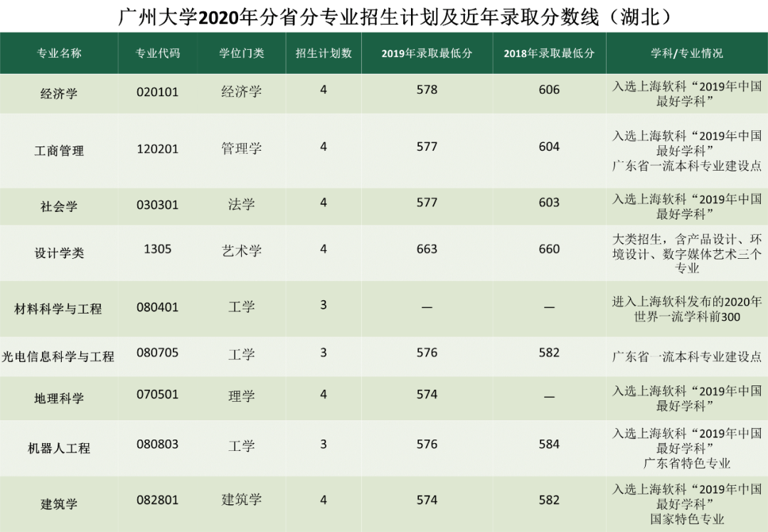Click the major code 030301
Viewport: 768px width, 532px height.
(x=158, y=205)
